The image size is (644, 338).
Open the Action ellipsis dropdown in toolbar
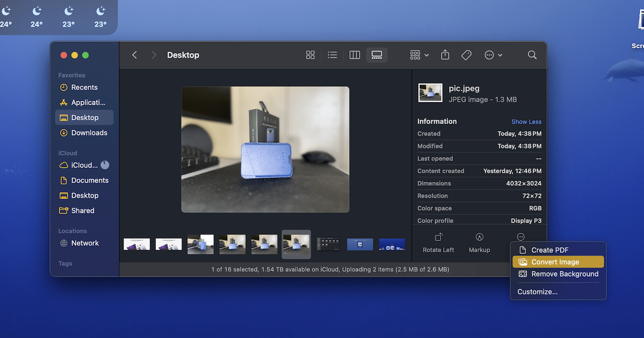click(x=493, y=55)
